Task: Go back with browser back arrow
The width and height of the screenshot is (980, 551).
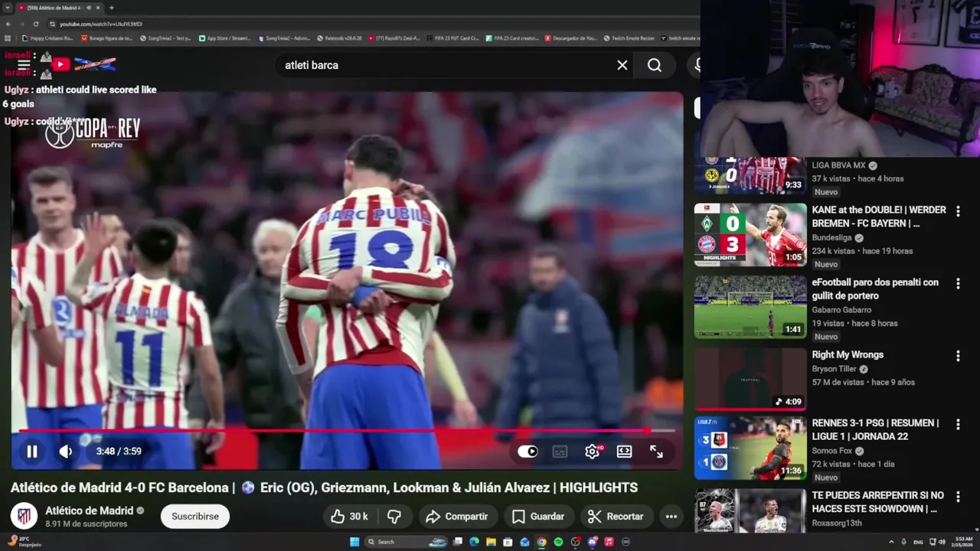Action: click(x=8, y=24)
